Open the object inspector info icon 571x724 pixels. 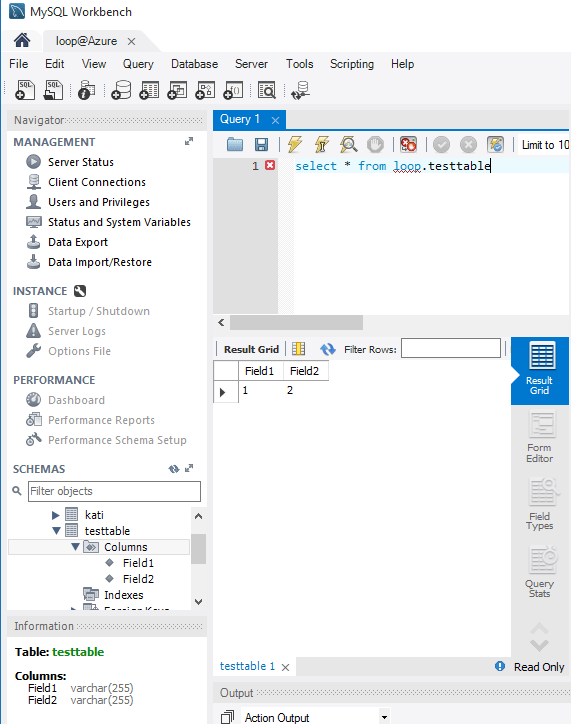point(86,90)
